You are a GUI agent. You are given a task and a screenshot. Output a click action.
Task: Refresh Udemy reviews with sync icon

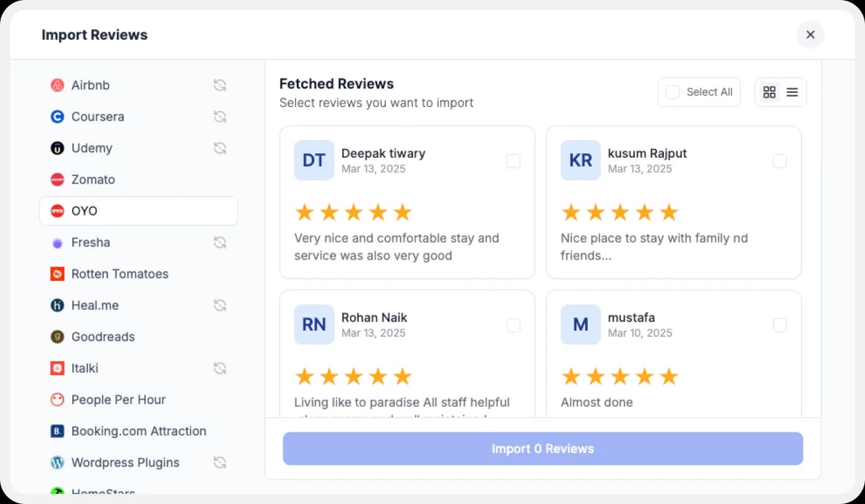click(x=219, y=148)
